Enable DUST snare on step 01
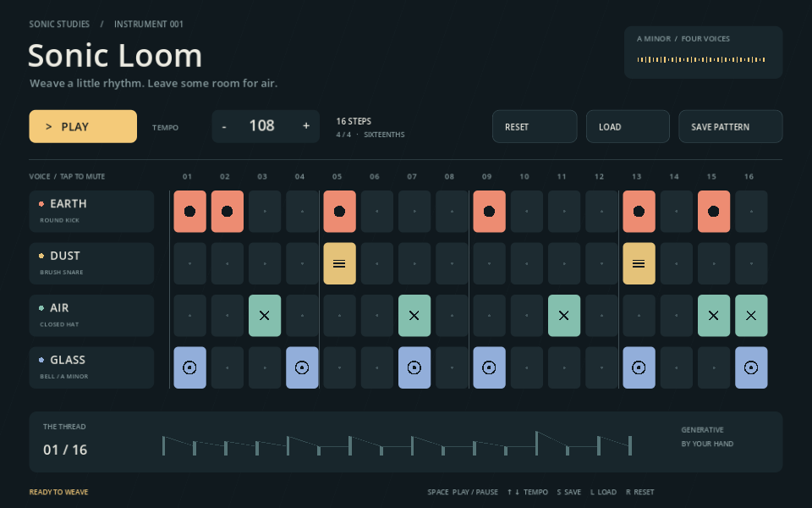 tap(190, 263)
